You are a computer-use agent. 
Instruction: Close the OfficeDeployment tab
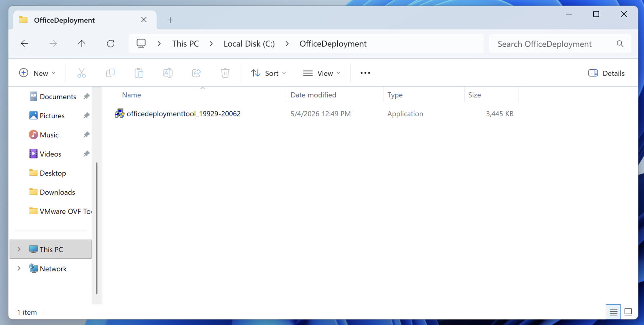(x=144, y=20)
